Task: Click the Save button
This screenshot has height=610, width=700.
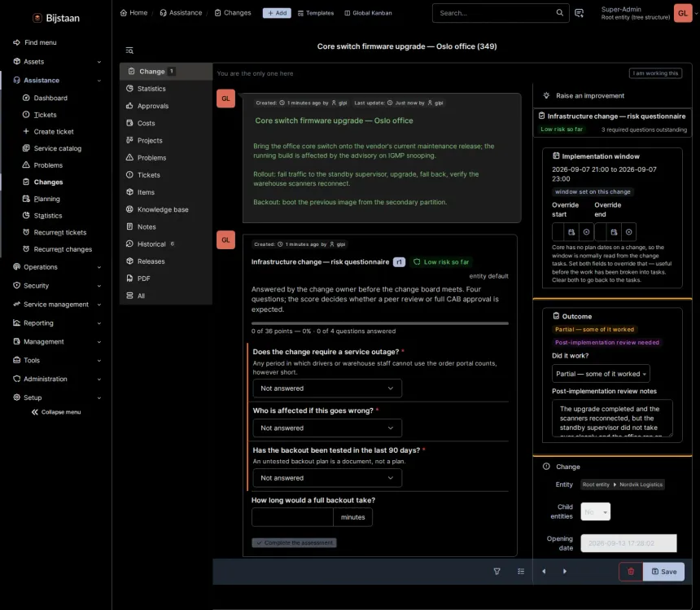Action: point(664,572)
